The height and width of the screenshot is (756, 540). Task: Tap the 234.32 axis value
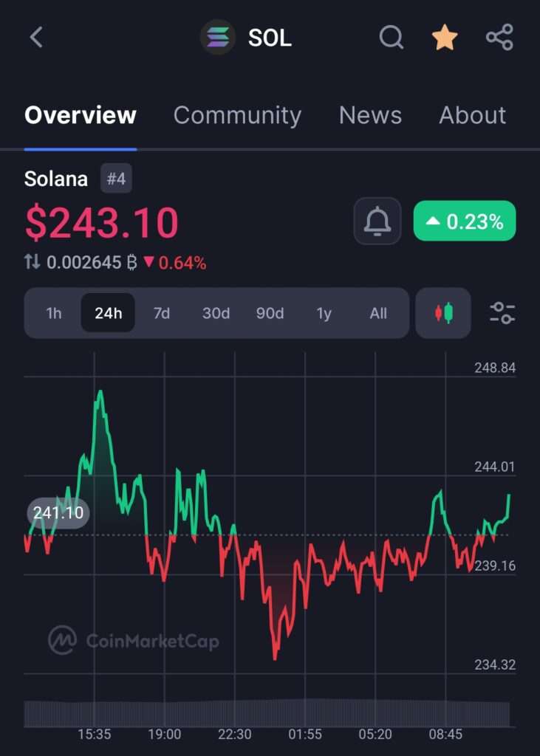pos(495,665)
